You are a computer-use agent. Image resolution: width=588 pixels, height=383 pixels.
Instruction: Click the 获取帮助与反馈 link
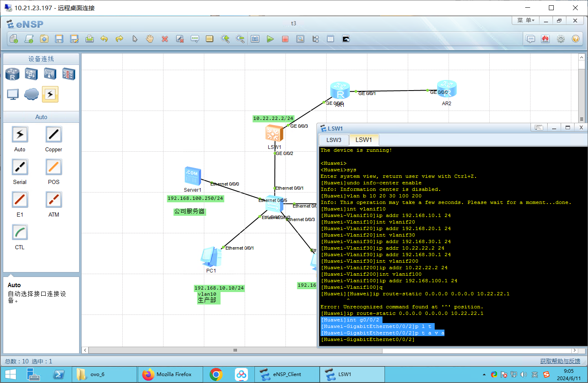pyautogui.click(x=560, y=361)
